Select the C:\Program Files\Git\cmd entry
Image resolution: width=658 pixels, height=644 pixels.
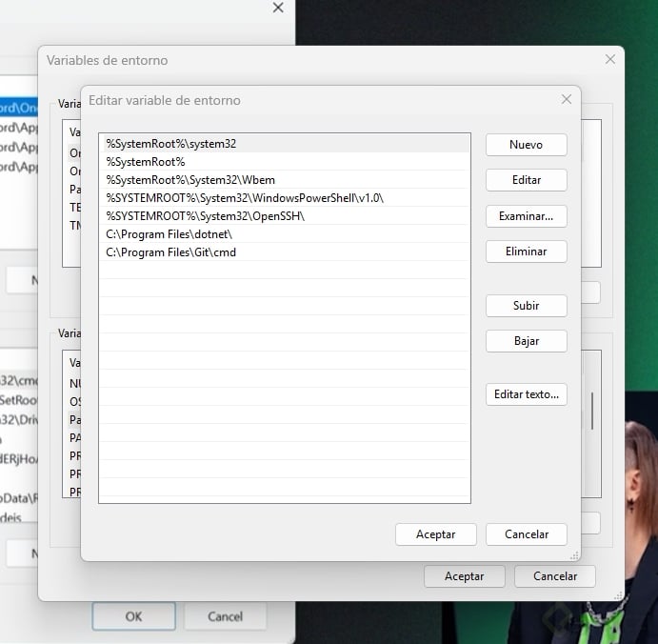(285, 252)
